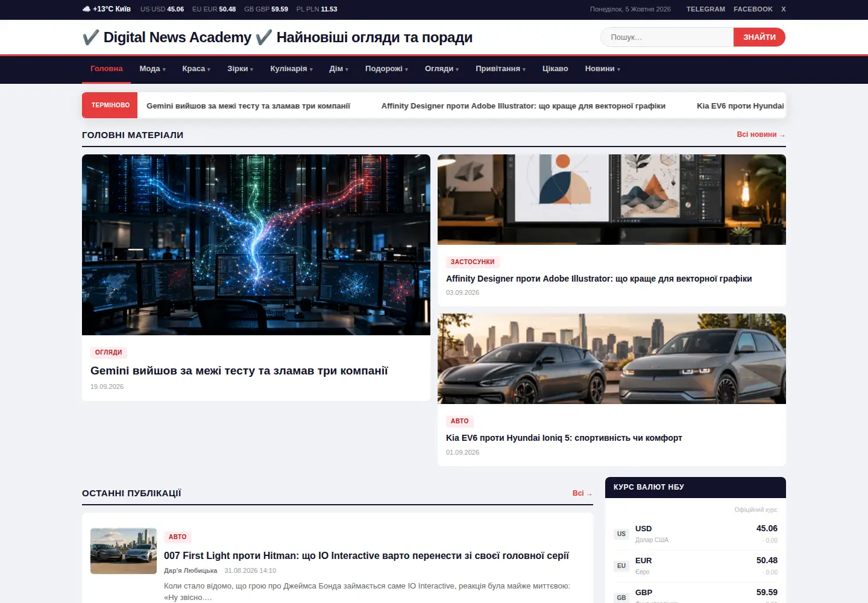Open the Gemini вийшов за межі тесту article title
Viewport: 868px width, 603px height.
239,371
